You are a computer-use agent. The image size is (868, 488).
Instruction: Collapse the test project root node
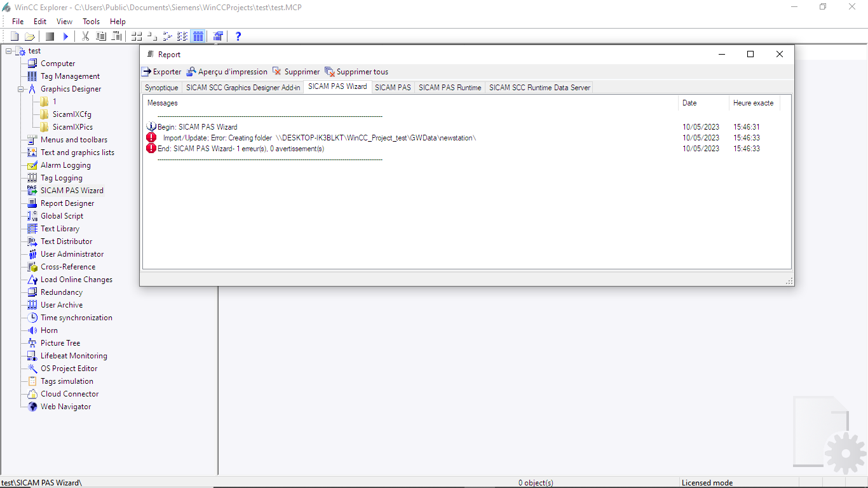[x=9, y=51]
